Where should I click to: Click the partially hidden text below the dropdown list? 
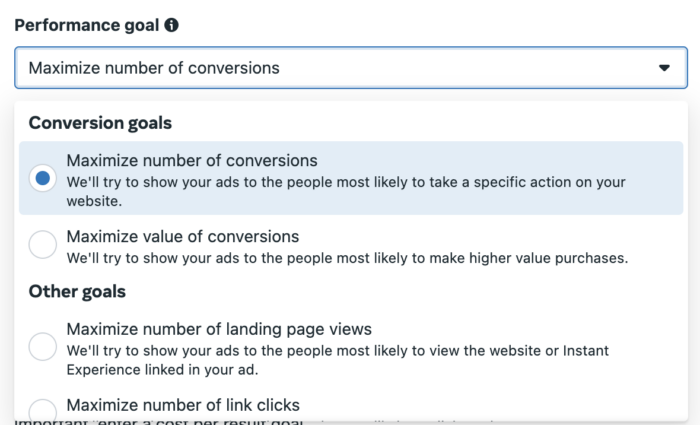click(158, 422)
